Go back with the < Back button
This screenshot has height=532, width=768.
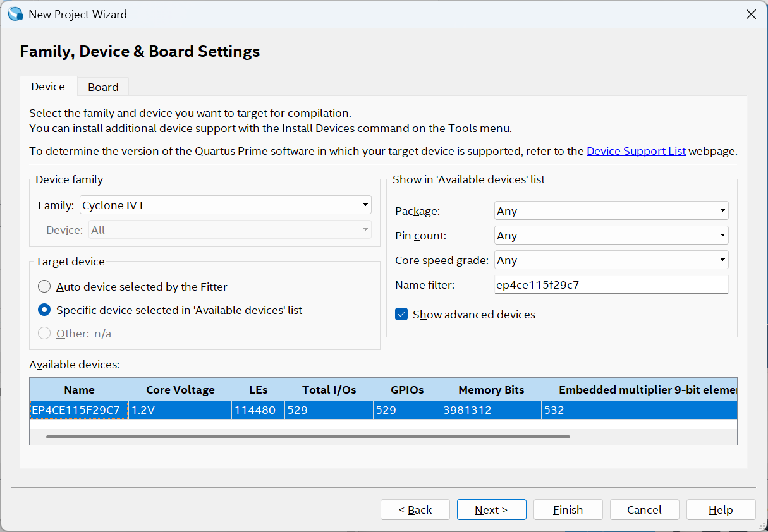[415, 510]
